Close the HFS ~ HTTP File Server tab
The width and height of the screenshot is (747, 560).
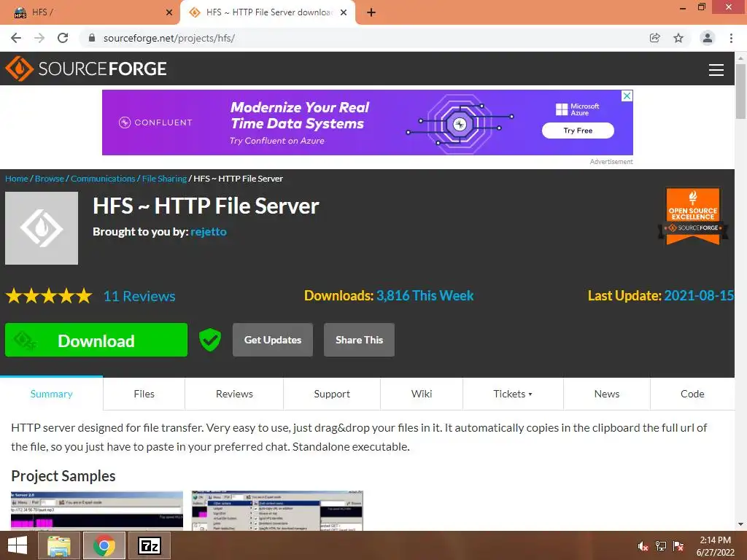pyautogui.click(x=344, y=12)
